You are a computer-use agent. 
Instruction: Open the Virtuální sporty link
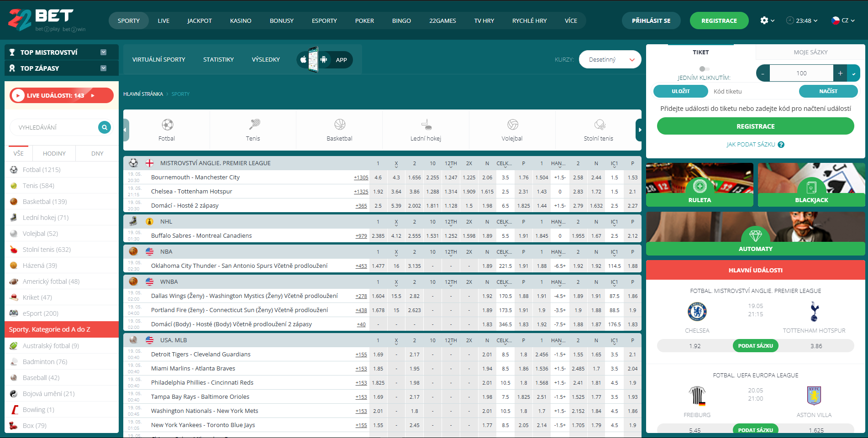click(x=158, y=59)
